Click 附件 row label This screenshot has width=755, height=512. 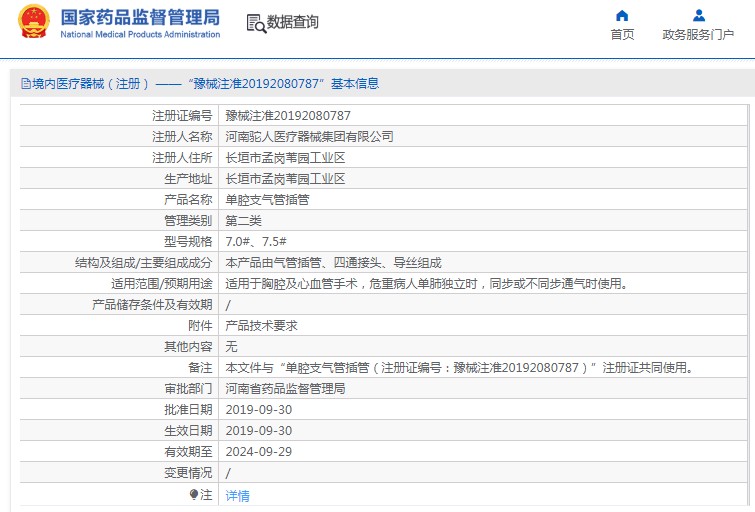coord(200,326)
